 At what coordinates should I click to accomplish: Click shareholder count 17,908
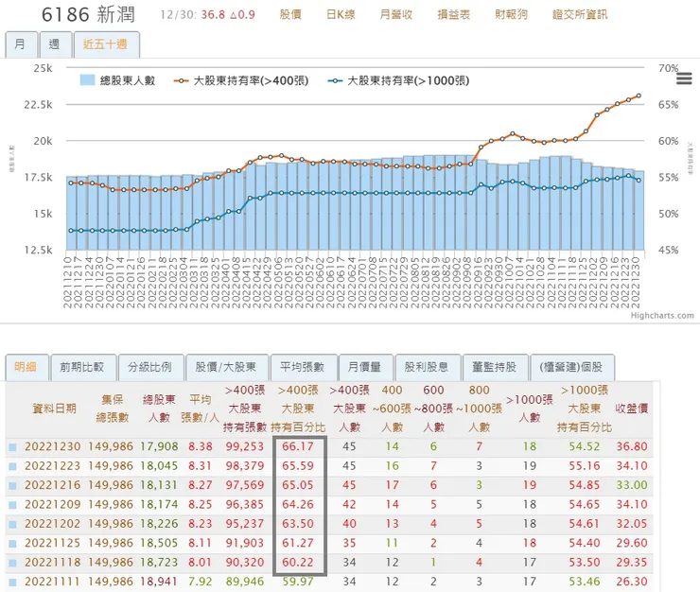[x=159, y=446]
